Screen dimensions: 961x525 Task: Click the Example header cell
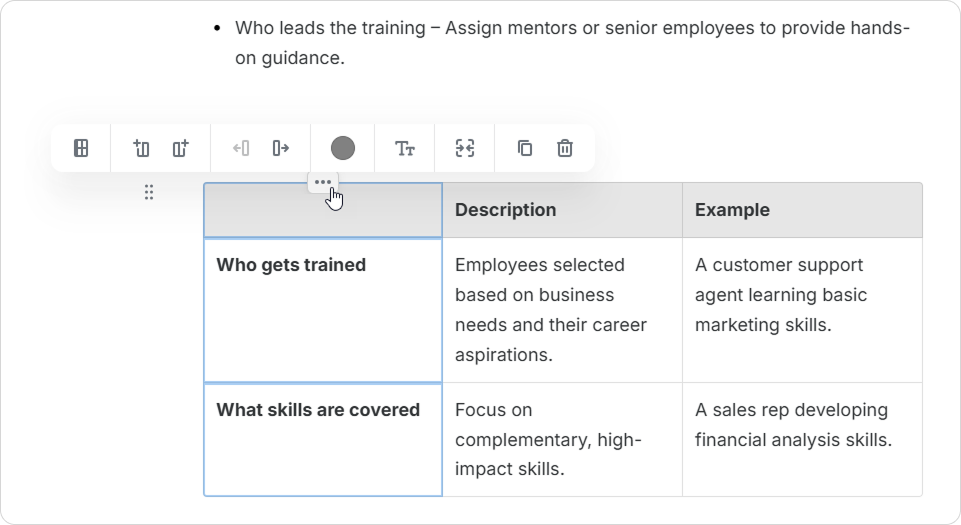(801, 210)
